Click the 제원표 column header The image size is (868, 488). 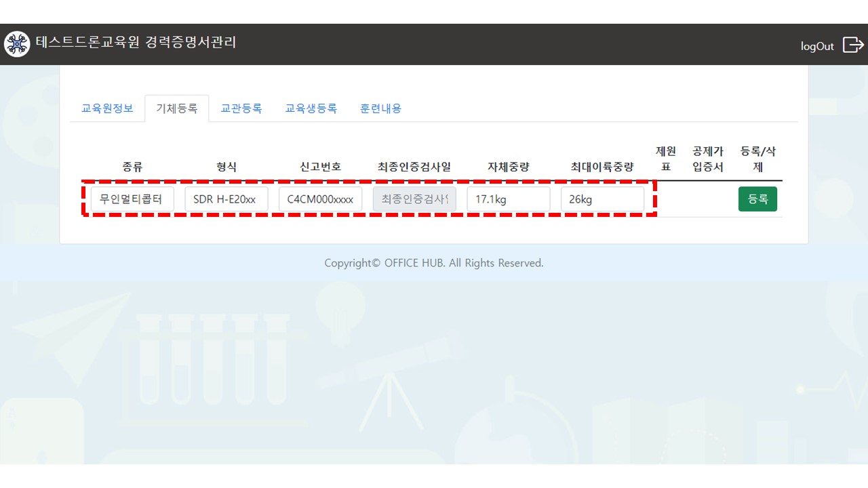click(665, 159)
